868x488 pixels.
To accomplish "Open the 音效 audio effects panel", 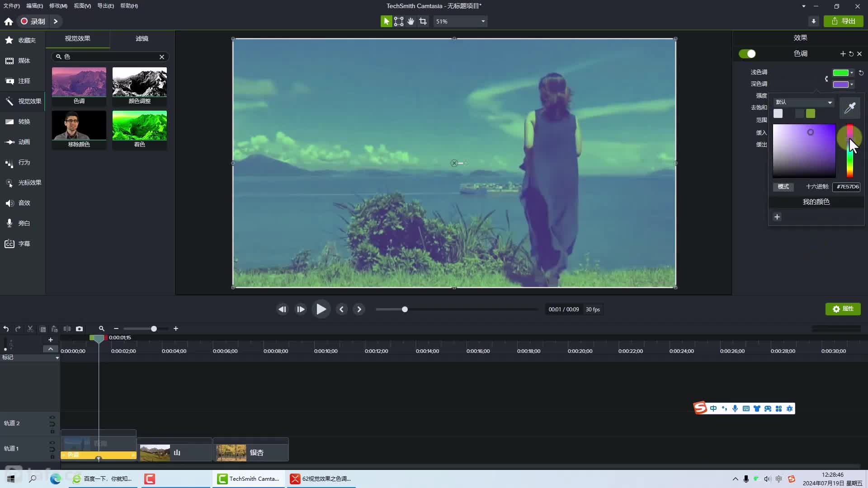I will (x=23, y=203).
